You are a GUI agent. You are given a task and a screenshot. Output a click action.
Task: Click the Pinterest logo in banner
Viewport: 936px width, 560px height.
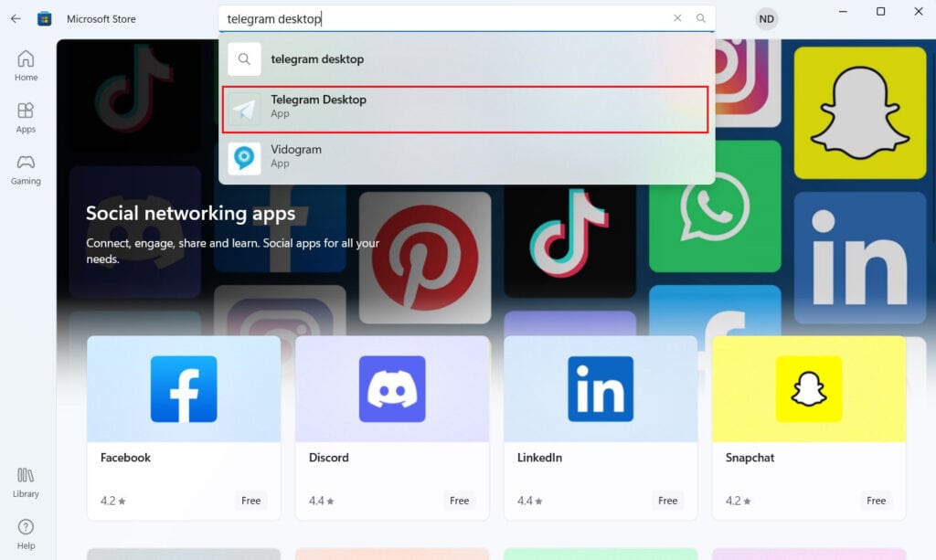(x=425, y=258)
